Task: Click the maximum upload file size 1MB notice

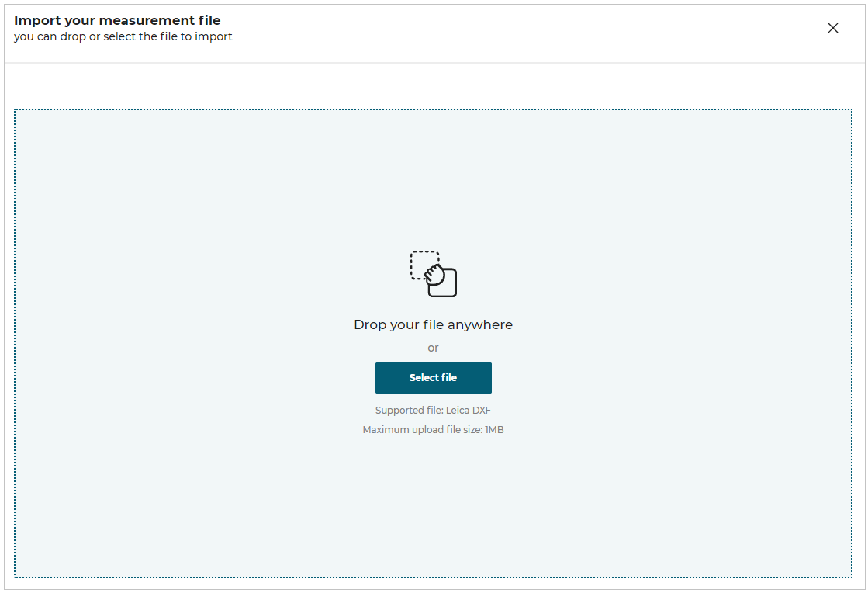Action: pyautogui.click(x=433, y=429)
